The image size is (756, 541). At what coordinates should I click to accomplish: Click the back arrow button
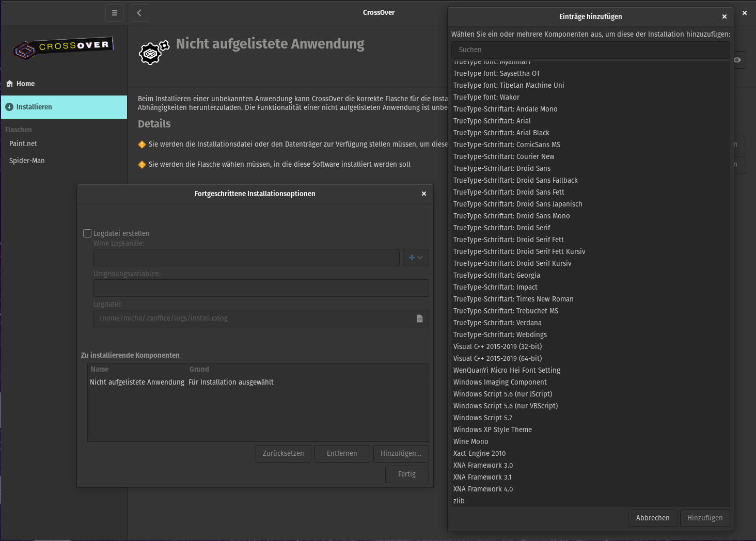point(139,13)
